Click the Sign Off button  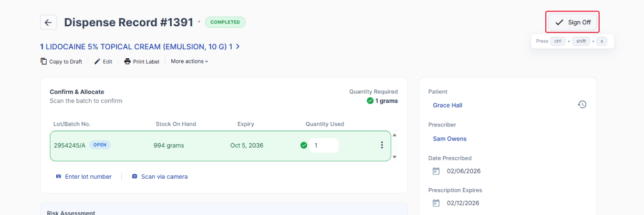[x=572, y=22]
